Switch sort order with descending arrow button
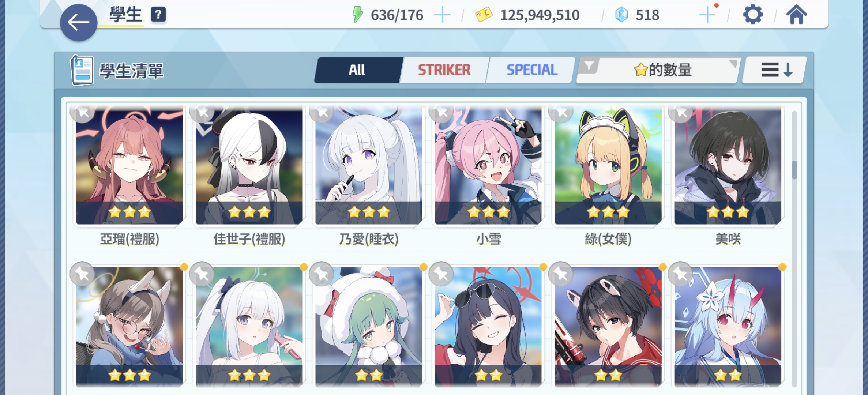868x395 pixels. (775, 69)
